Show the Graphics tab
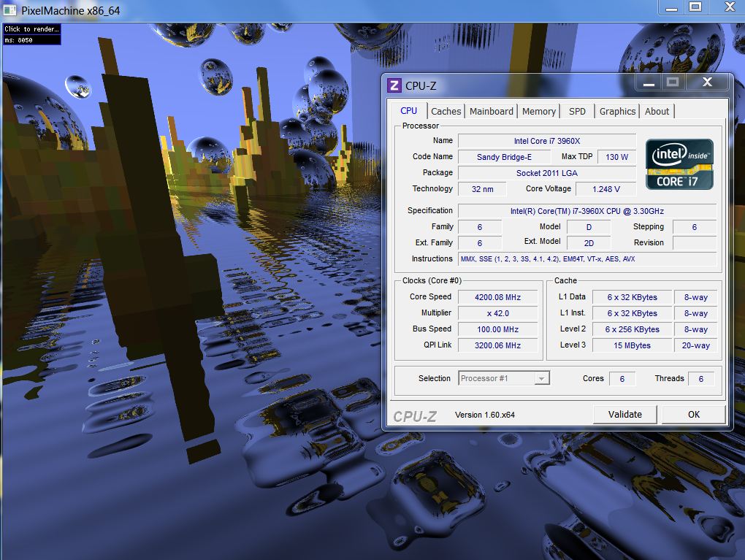This screenshot has width=745, height=560. click(617, 112)
